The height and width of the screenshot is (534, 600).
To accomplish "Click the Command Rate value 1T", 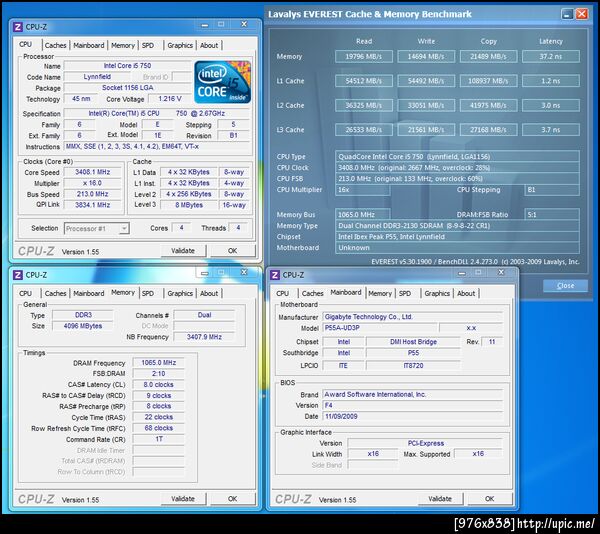I will (x=158, y=439).
